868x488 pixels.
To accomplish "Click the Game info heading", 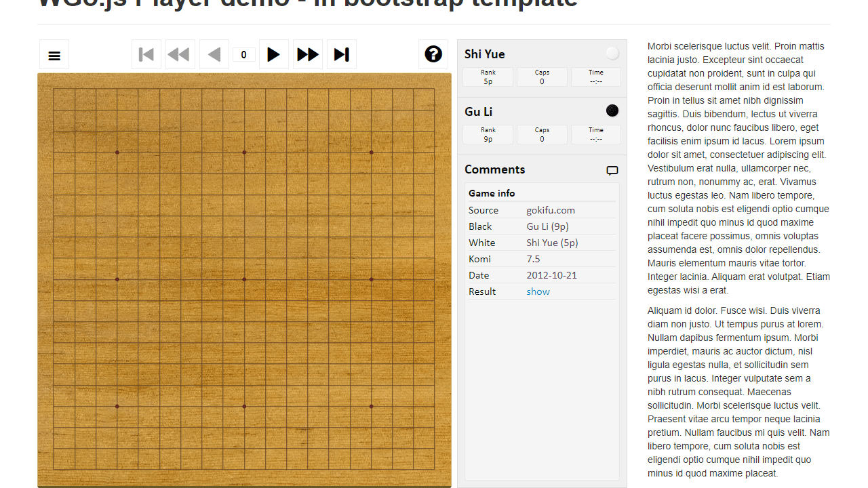I will click(492, 193).
